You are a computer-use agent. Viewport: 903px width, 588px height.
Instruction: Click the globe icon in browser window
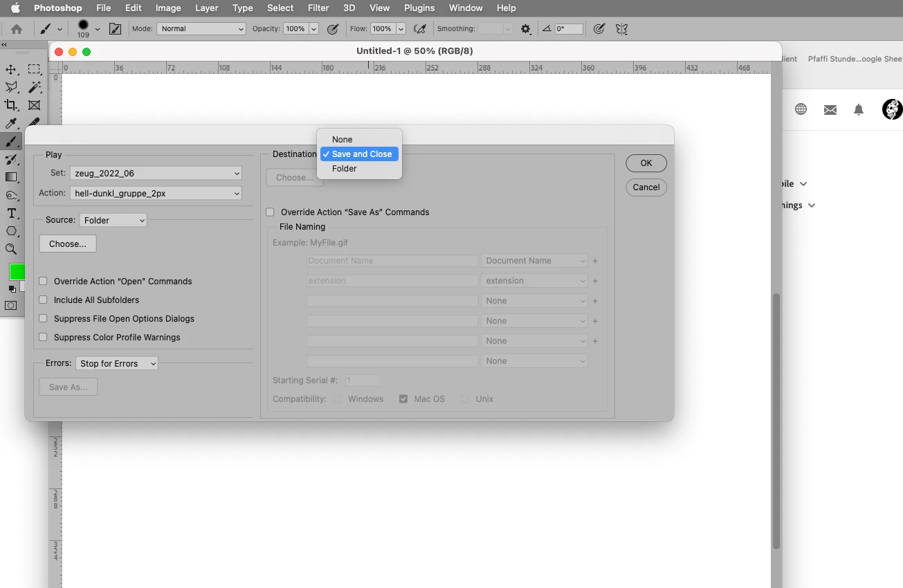801,109
